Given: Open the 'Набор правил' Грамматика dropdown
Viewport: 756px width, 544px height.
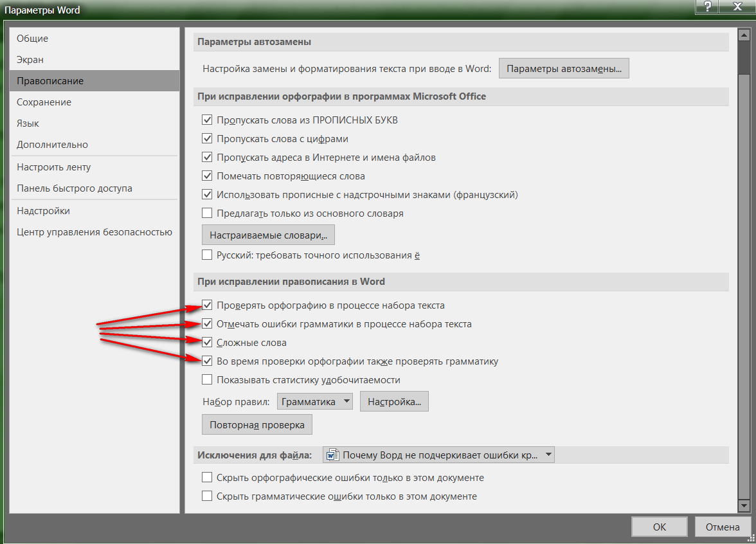Looking at the screenshot, I should click(x=315, y=402).
